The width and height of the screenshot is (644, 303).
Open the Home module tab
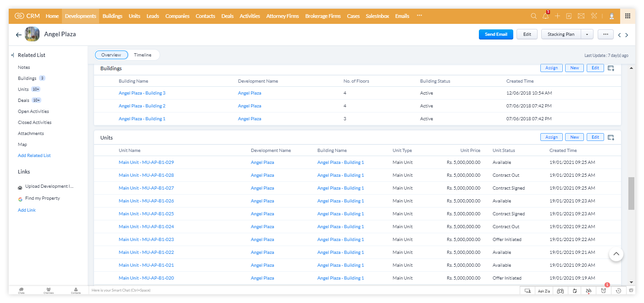click(52, 16)
